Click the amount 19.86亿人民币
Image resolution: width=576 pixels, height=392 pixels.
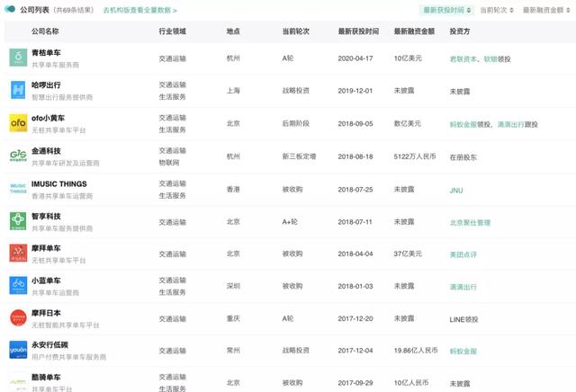(x=416, y=351)
